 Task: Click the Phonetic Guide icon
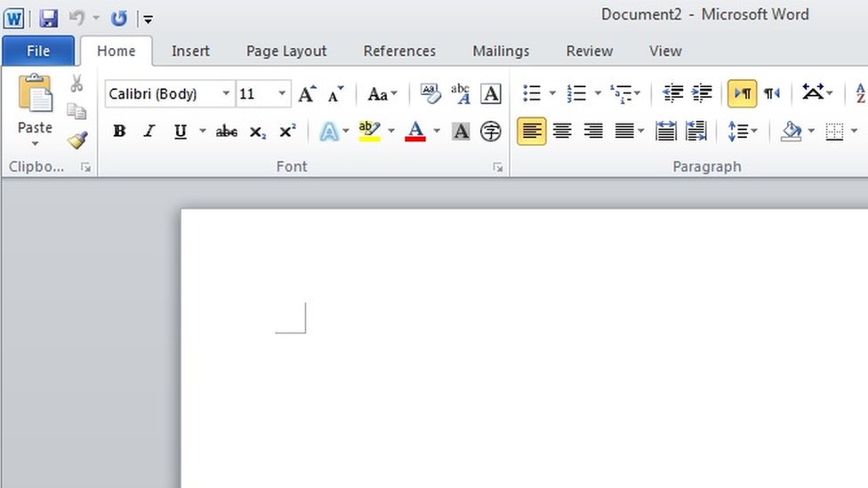[461, 93]
